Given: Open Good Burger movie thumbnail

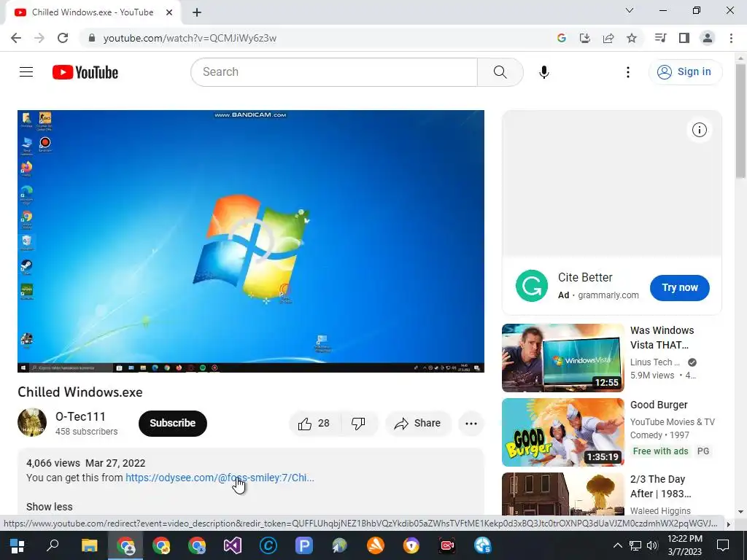Looking at the screenshot, I should click(563, 432).
